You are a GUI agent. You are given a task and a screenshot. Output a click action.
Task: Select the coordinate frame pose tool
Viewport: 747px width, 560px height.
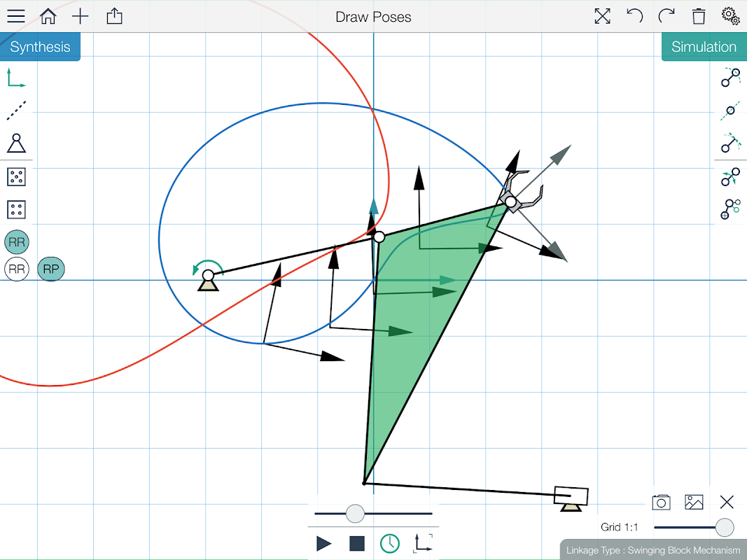click(x=16, y=78)
